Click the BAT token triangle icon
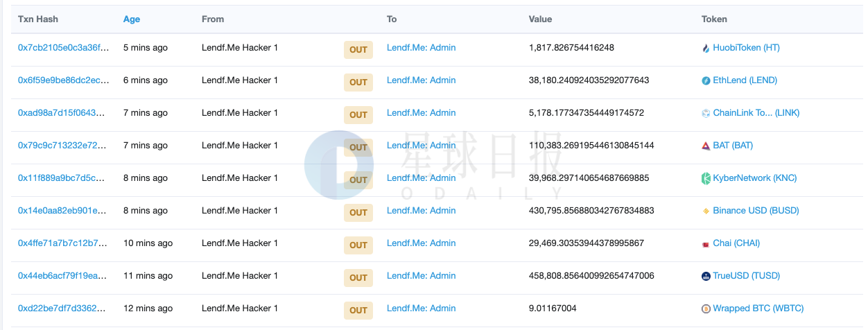This screenshot has height=330, width=868. [706, 146]
